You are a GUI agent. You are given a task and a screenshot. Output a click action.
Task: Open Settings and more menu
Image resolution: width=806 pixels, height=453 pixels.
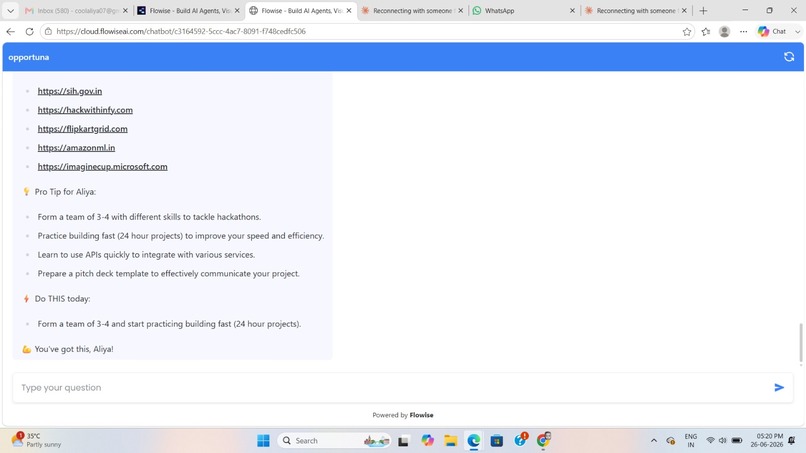[x=743, y=31]
